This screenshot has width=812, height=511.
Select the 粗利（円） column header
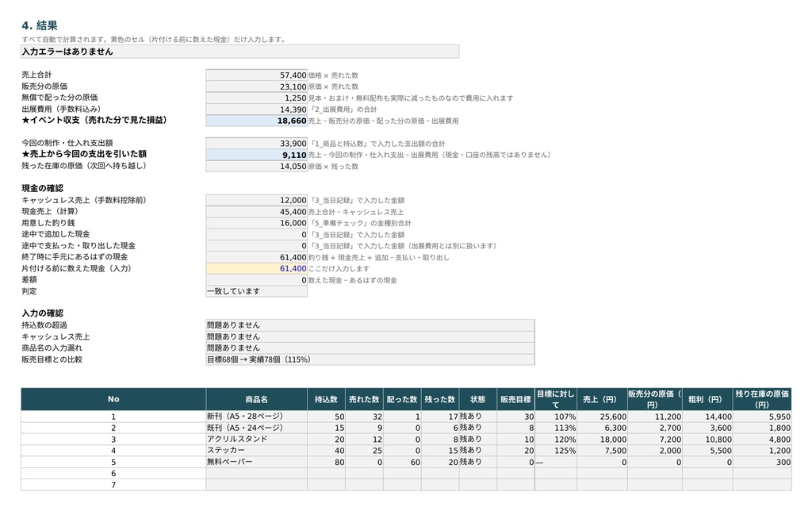pos(707,399)
